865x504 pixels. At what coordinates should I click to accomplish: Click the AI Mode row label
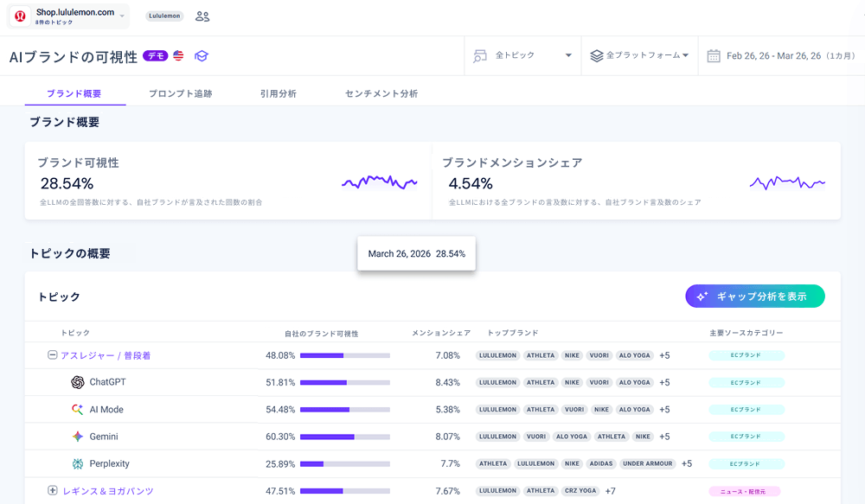point(106,410)
